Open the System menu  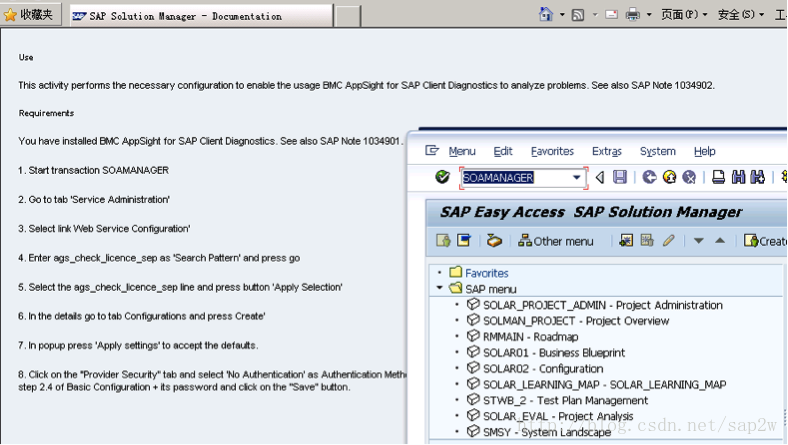click(x=657, y=151)
